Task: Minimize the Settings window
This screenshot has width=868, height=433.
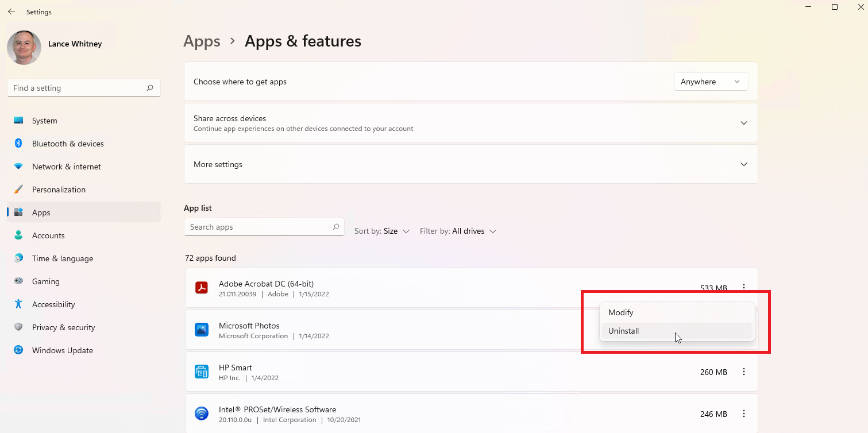Action: [809, 7]
